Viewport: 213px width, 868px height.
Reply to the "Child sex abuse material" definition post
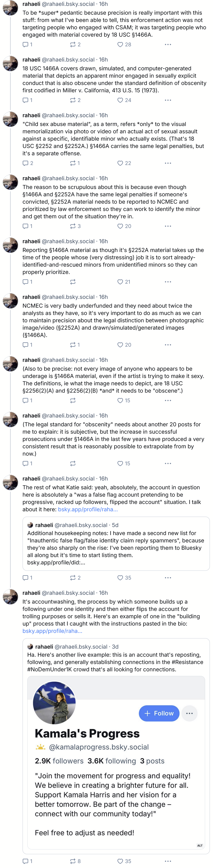(26, 163)
